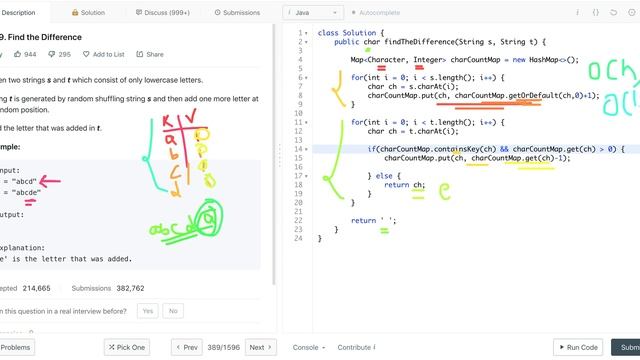Viewport: 640px width, 360px height.
Task: Click the problem counter 389/1596
Action: pyautogui.click(x=224, y=347)
